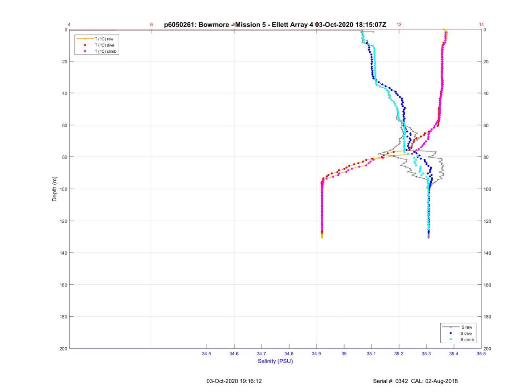
Task: Select the 'S raw' legend entry
Action: [x=458, y=327]
